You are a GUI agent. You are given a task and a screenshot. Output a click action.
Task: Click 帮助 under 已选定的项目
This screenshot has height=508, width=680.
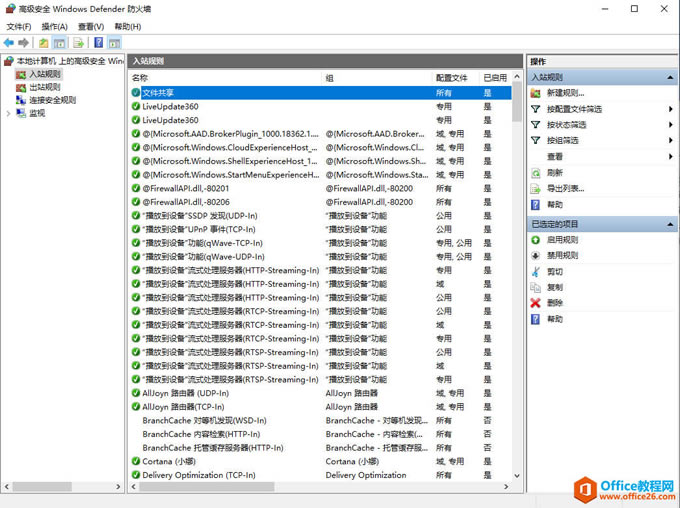(x=555, y=319)
